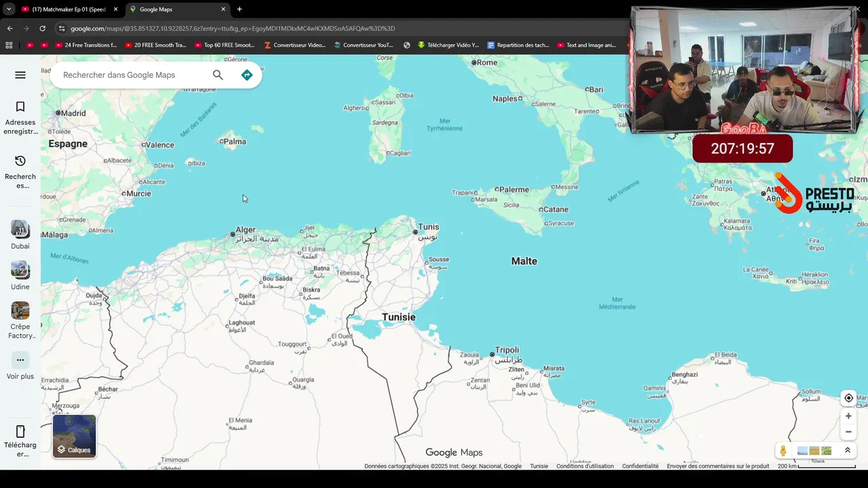This screenshot has height=488, width=868.
Task: Open the first YouTube bookmark icon
Action: (30, 45)
